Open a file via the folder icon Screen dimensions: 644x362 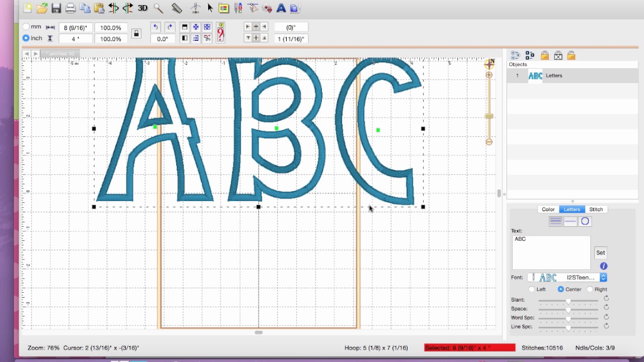point(42,8)
